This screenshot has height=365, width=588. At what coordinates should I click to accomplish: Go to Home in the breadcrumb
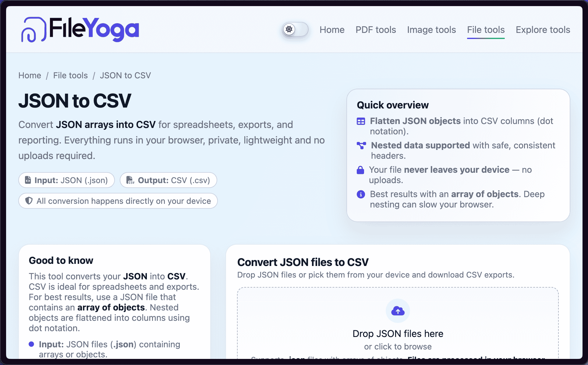(x=30, y=75)
